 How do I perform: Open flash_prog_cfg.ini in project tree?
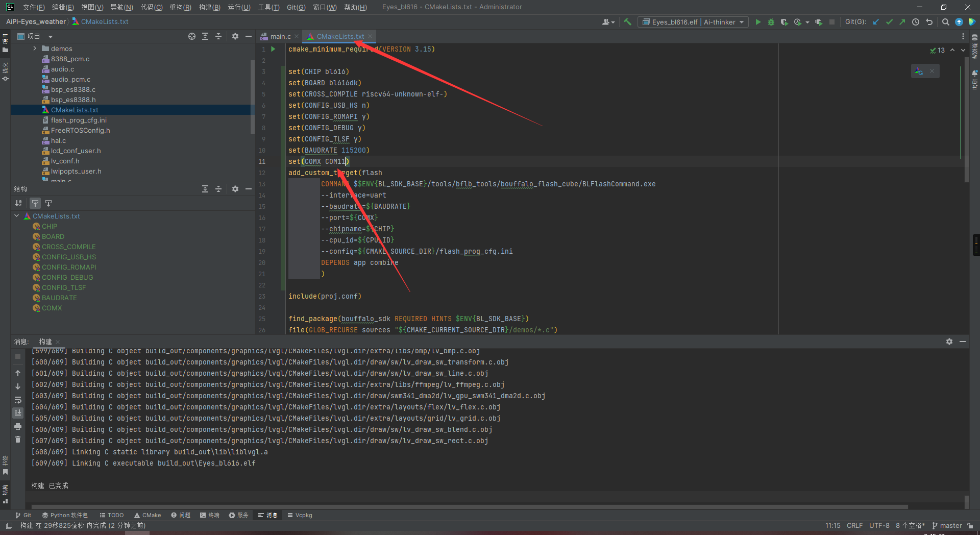pos(79,120)
